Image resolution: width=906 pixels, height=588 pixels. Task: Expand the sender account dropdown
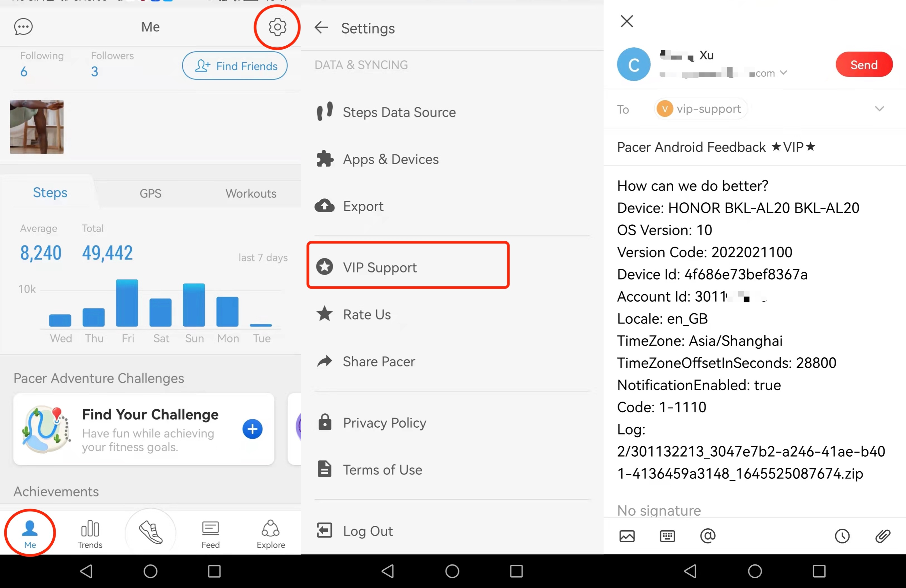(783, 73)
